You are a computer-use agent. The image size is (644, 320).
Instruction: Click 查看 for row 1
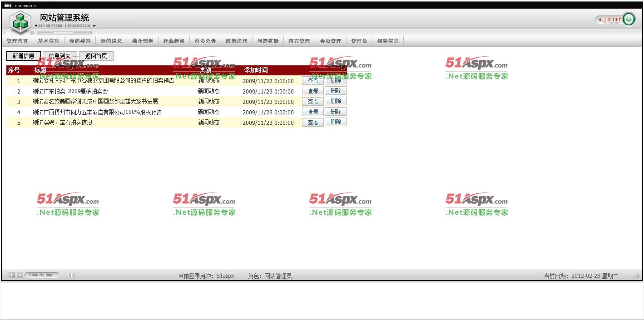click(313, 80)
